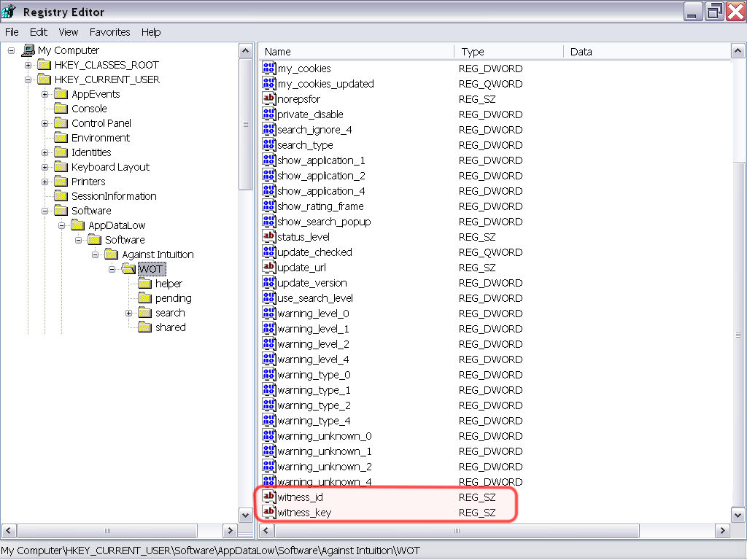Click the private_disable value icon
Viewport: 747px width, 560px height.
pyautogui.click(x=268, y=114)
